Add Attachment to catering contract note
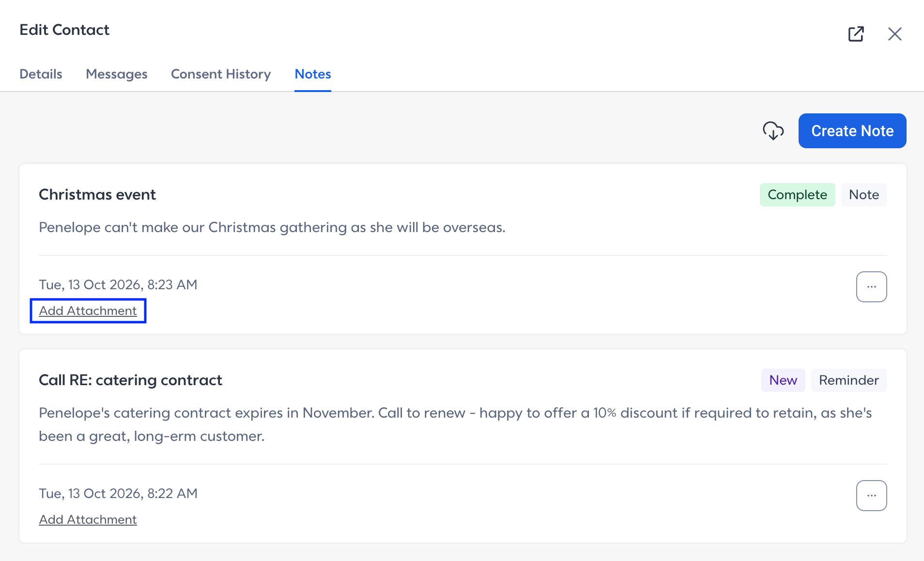The image size is (924, 561). click(x=88, y=519)
